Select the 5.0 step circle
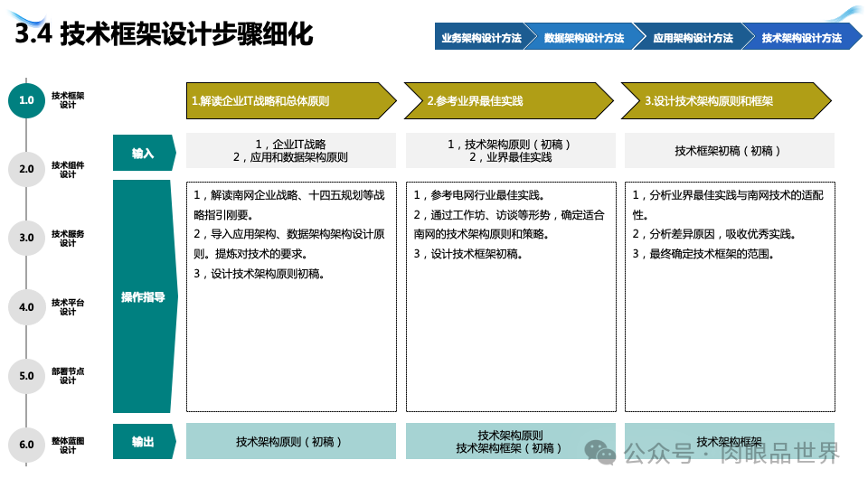 pyautogui.click(x=26, y=376)
